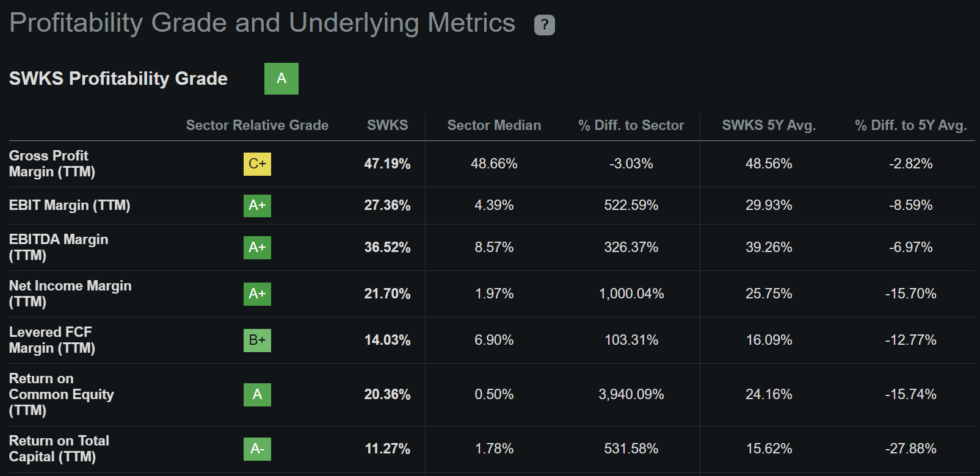The height and width of the screenshot is (476, 980).
Task: Click the 47.19% Gross Profit Margin value
Action: 387,164
